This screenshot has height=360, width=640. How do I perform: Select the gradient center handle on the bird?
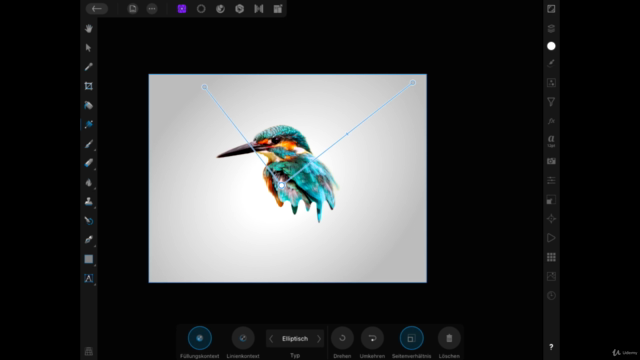pyautogui.click(x=282, y=185)
